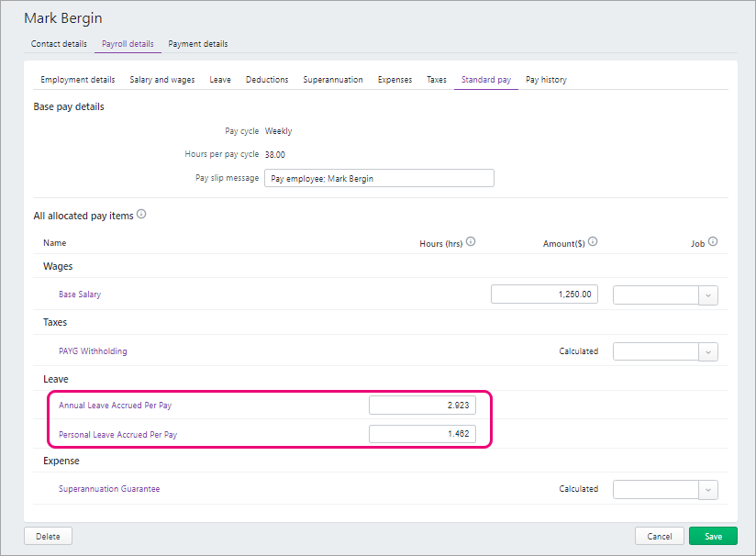This screenshot has width=756, height=556.
Task: Click info icon beside All allocated pay items
Action: (x=141, y=215)
